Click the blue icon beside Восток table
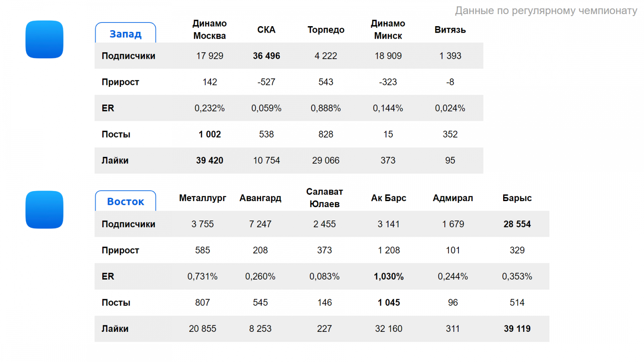 pyautogui.click(x=44, y=210)
